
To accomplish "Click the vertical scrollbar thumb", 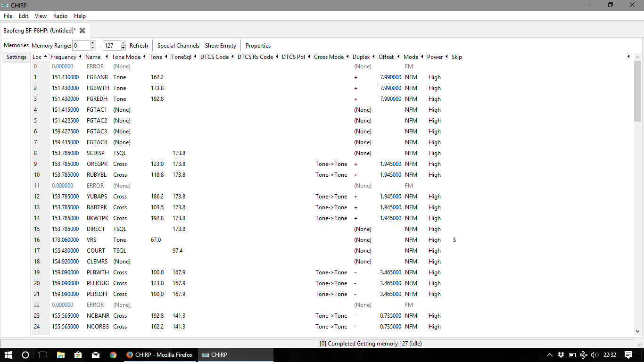I will [x=638, y=91].
